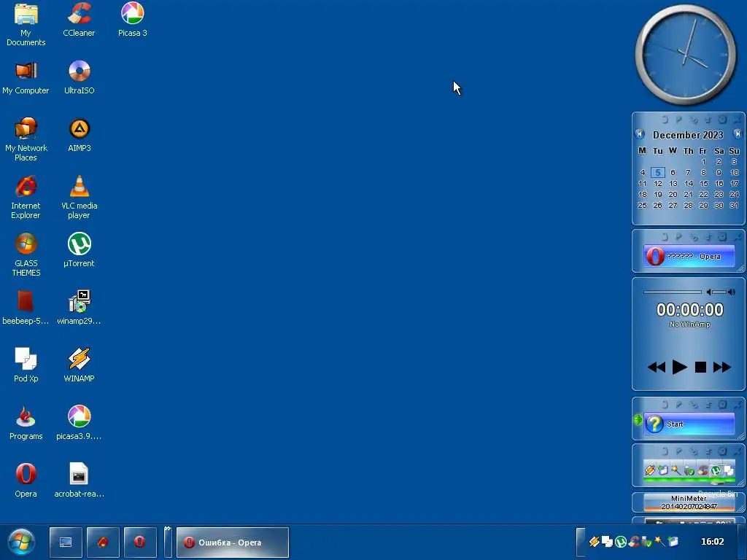
Task: Select the My Computer desktop icon
Action: (x=26, y=78)
